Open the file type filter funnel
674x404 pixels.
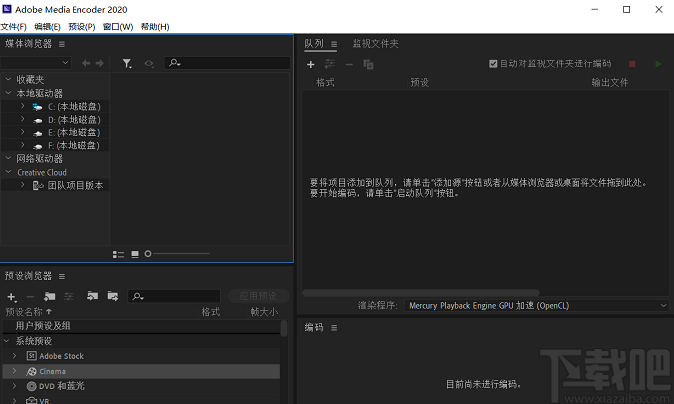(127, 64)
